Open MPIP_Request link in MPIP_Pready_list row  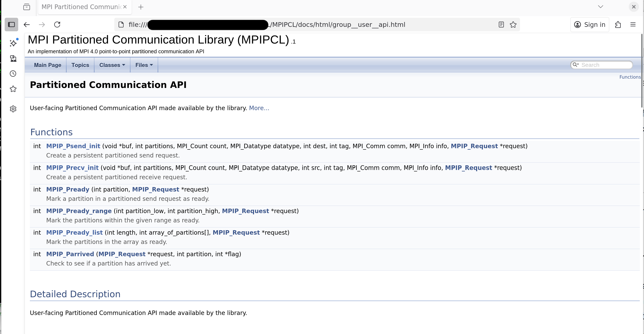[x=236, y=232]
